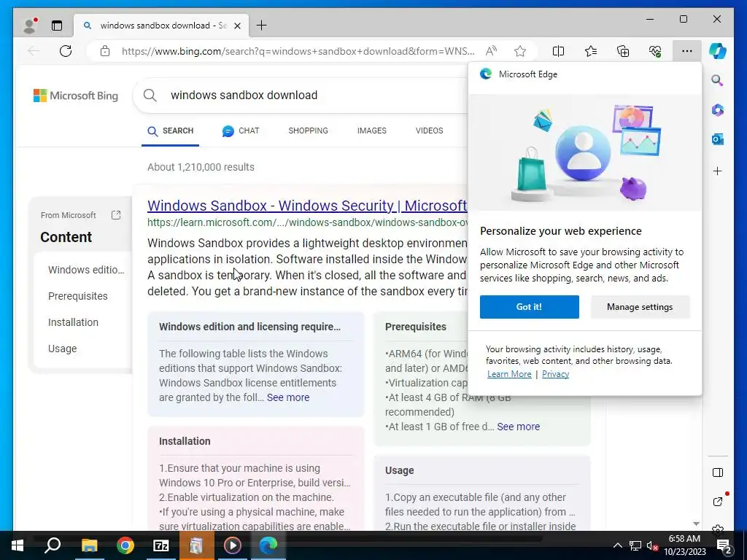Open link in external window sidebar icon
Image resolution: width=747 pixels, height=560 pixels.
[x=718, y=501]
